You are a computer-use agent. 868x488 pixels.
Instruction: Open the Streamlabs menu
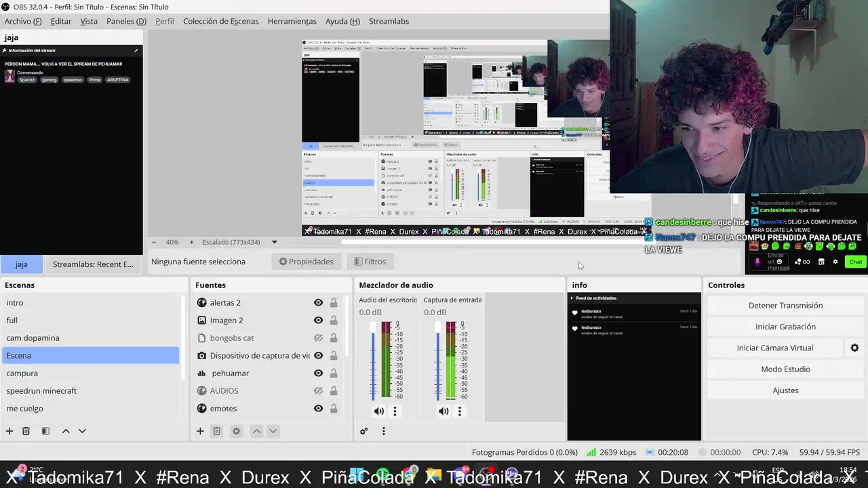click(389, 21)
